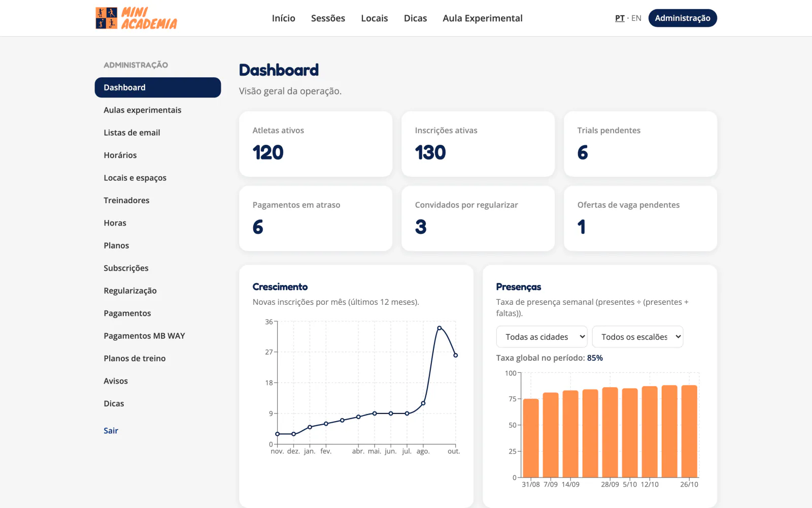Open Subscrições in sidebar

pyautogui.click(x=158, y=268)
